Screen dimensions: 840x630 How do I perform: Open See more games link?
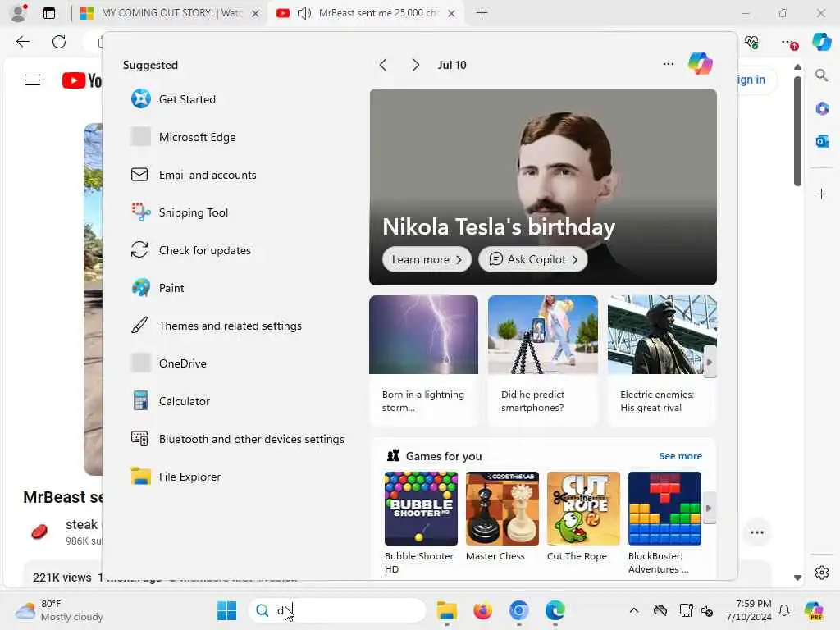click(680, 456)
